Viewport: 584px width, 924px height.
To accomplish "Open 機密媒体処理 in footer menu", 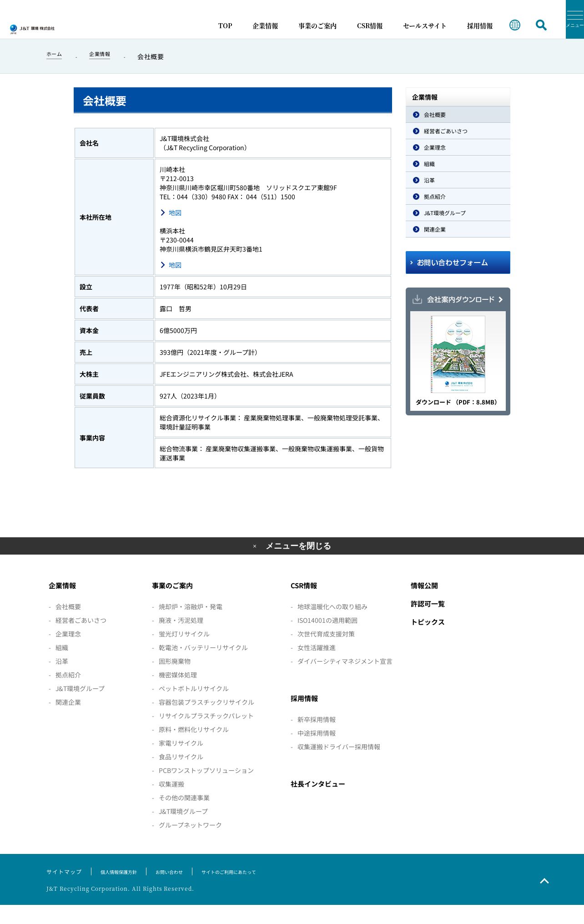I will [178, 675].
